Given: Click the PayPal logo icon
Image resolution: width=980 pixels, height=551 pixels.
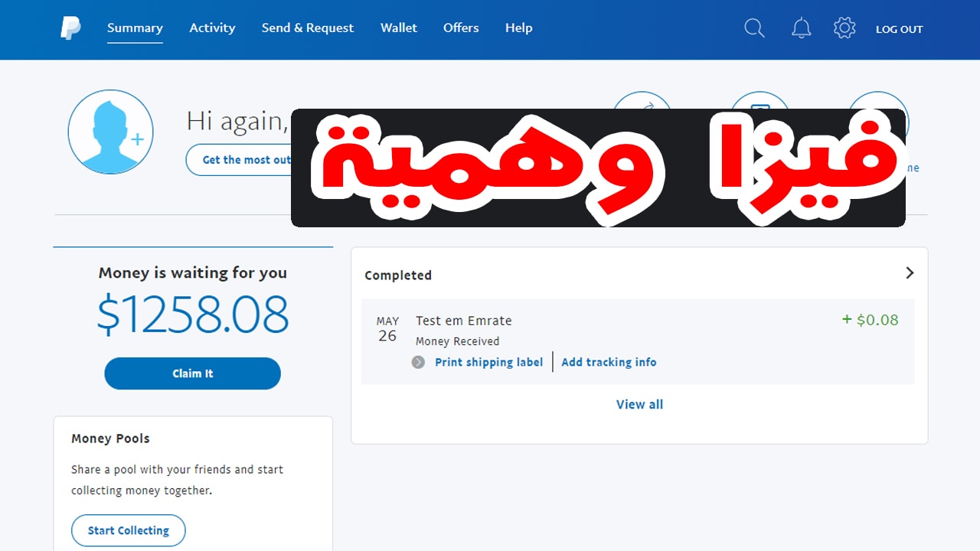Looking at the screenshot, I should 70,28.
